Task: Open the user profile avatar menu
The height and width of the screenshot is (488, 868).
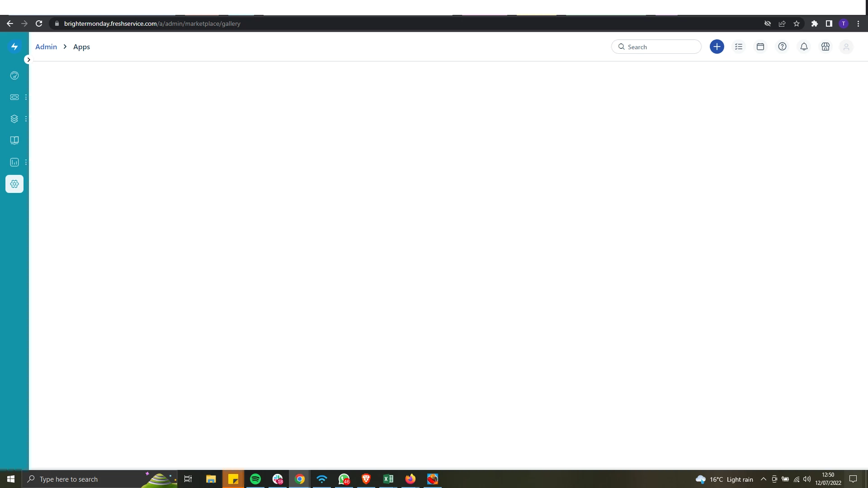Action: pyautogui.click(x=846, y=47)
